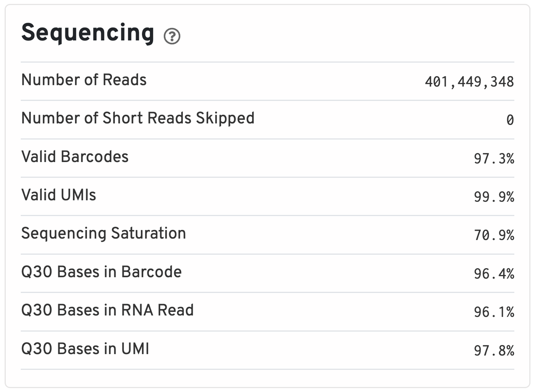Select the Number of Reads label
Image resolution: width=534 pixels, height=392 pixels.
[84, 80]
